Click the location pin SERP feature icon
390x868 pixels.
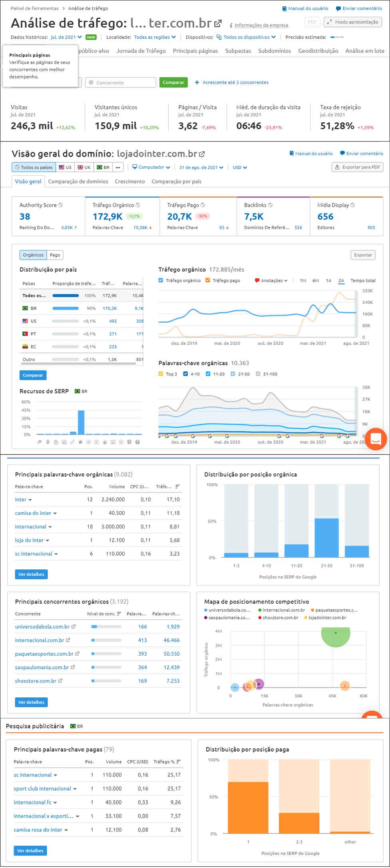pyautogui.click(x=48, y=442)
